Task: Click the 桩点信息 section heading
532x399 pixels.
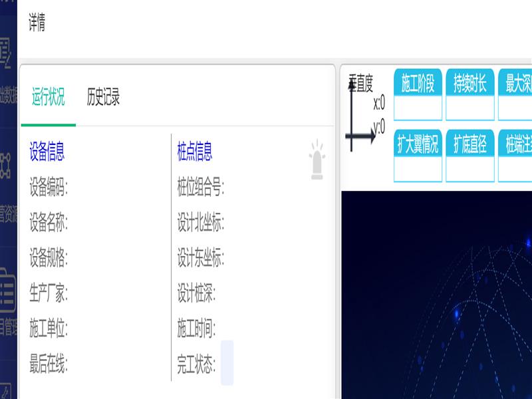Action: click(194, 152)
